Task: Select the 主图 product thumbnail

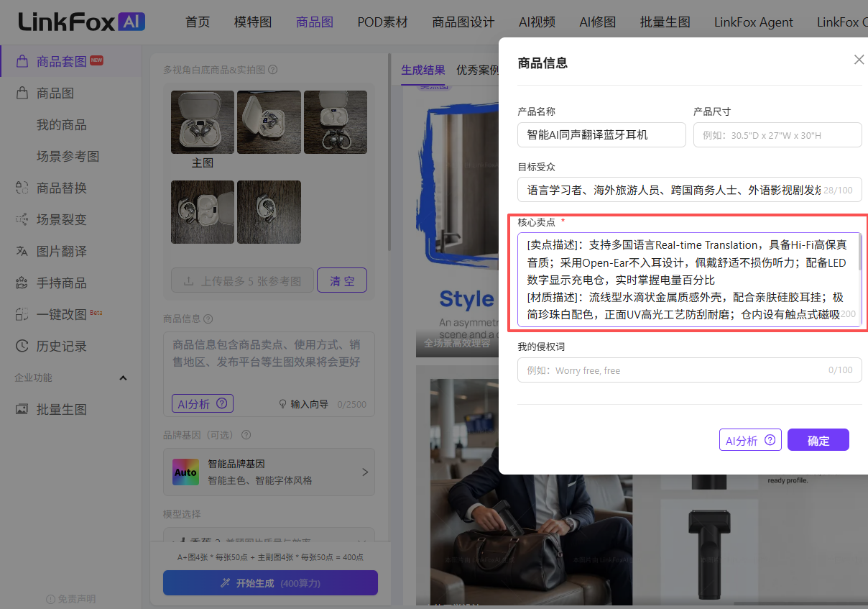Action: [x=203, y=122]
